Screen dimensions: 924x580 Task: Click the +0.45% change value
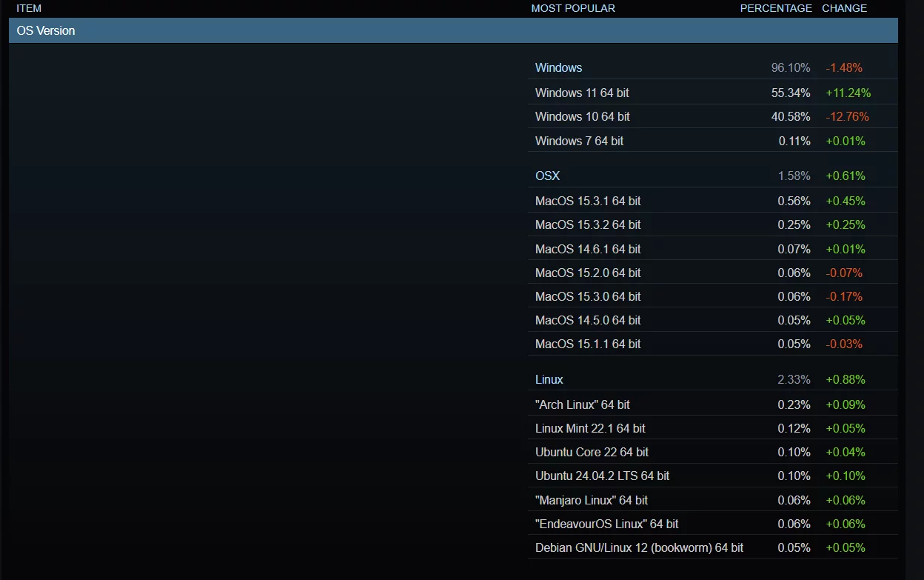[x=846, y=201]
